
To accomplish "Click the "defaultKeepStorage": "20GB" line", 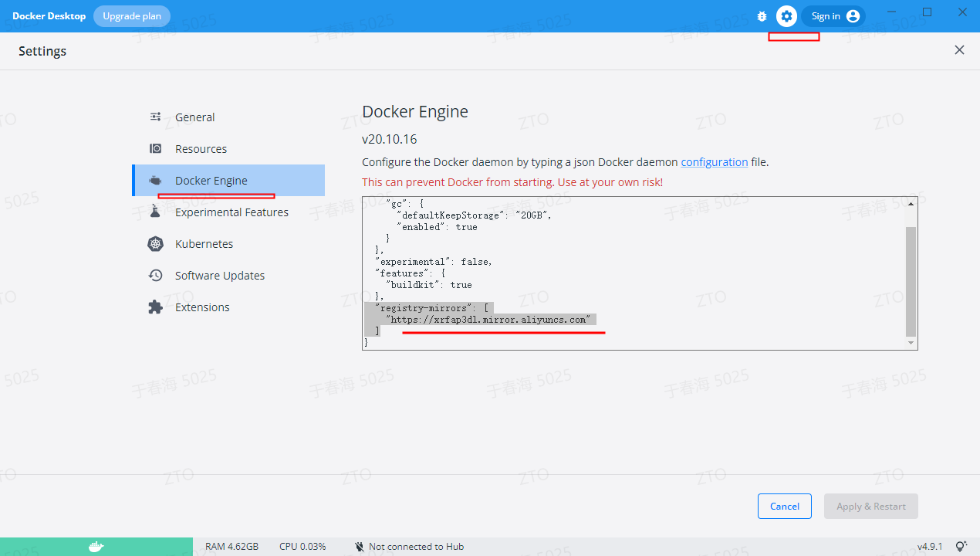I will (x=474, y=215).
